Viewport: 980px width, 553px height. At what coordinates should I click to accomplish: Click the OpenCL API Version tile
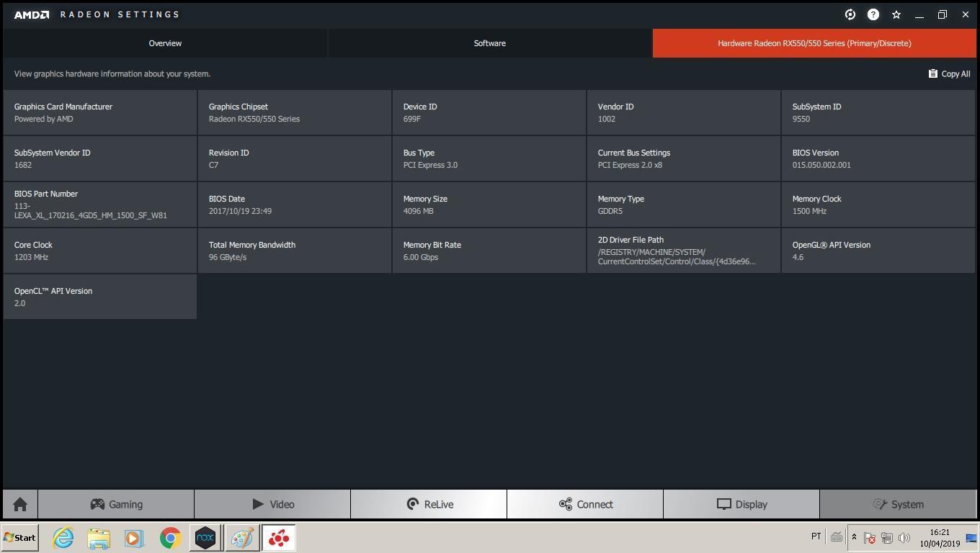coord(100,297)
